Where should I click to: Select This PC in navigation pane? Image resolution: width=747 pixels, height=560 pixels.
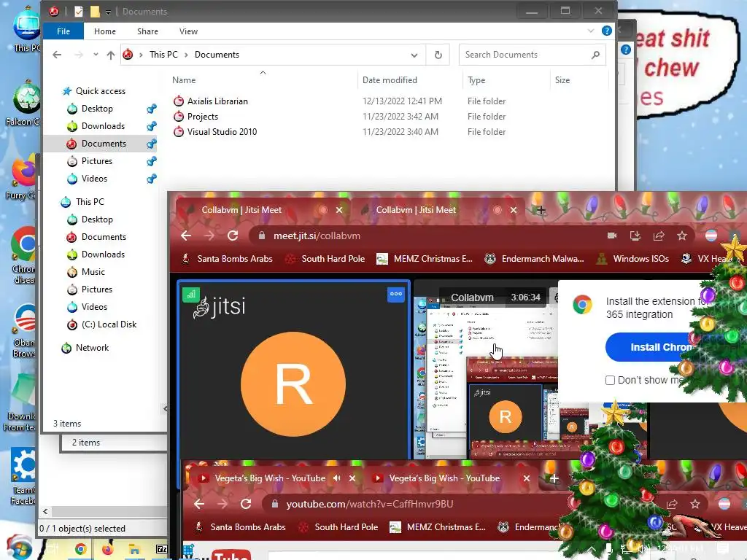click(x=90, y=202)
